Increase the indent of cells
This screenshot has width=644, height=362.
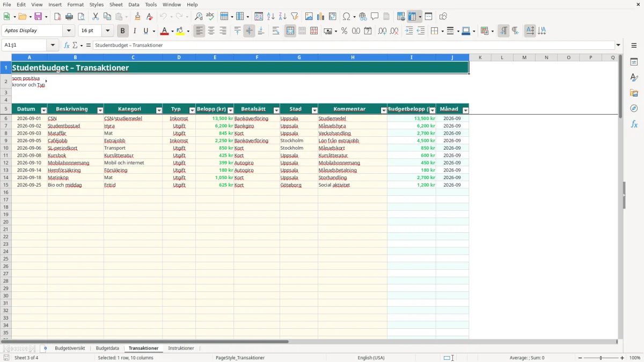(x=409, y=31)
